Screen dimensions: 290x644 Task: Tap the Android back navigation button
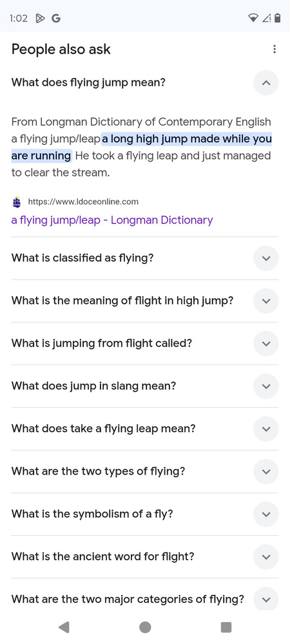[x=64, y=627]
